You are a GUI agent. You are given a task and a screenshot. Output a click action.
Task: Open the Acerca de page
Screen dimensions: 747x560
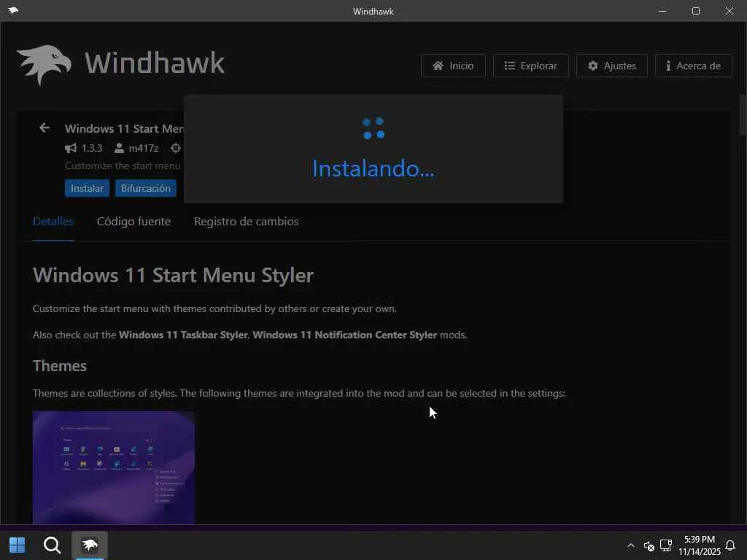tap(693, 66)
